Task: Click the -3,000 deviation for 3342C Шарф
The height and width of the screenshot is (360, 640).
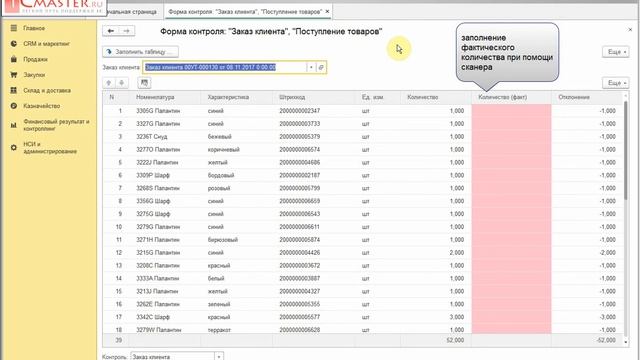Action: point(607,317)
